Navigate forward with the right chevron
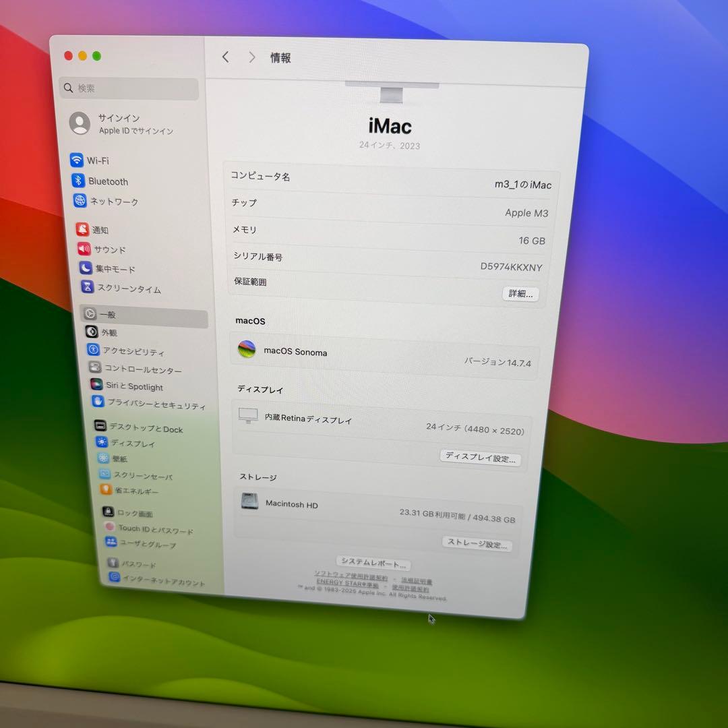728x728 pixels. point(251,57)
